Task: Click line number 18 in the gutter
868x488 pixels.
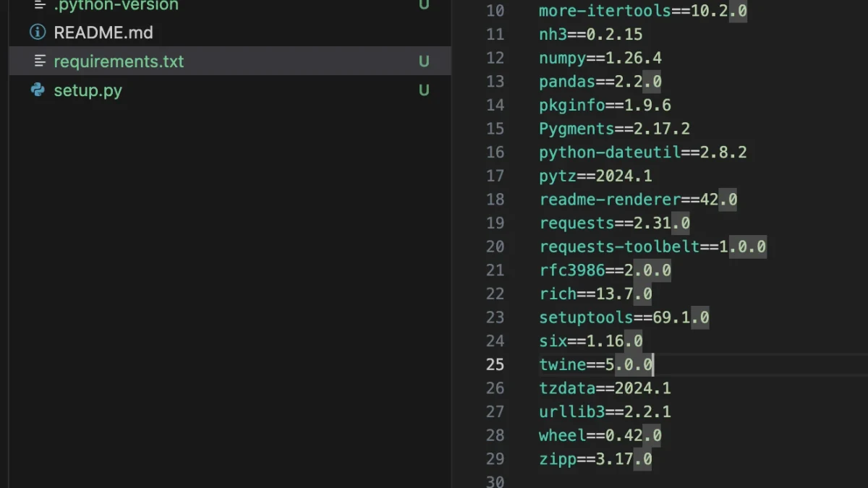Action: pyautogui.click(x=495, y=200)
